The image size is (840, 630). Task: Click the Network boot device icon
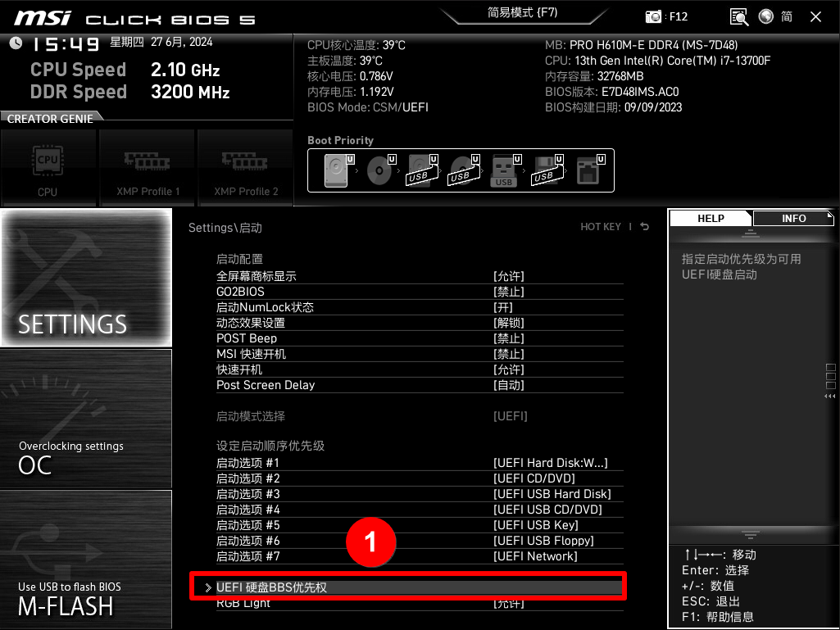587,170
